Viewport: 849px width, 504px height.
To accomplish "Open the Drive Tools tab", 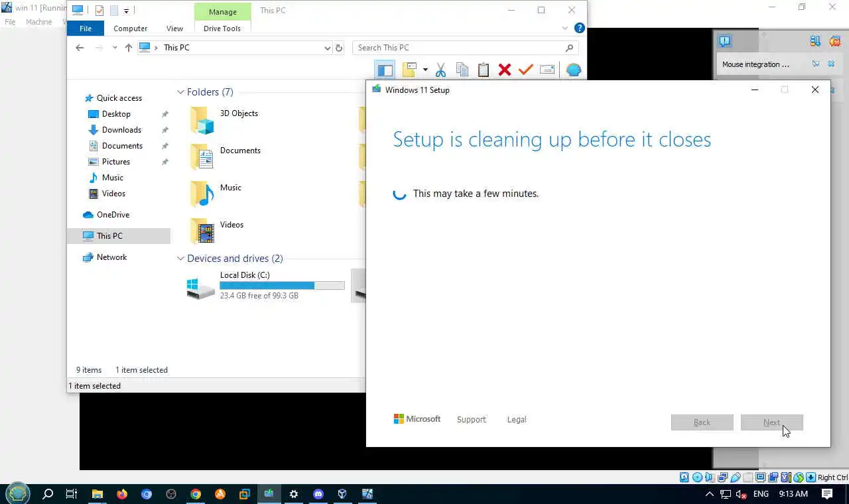I will (222, 29).
